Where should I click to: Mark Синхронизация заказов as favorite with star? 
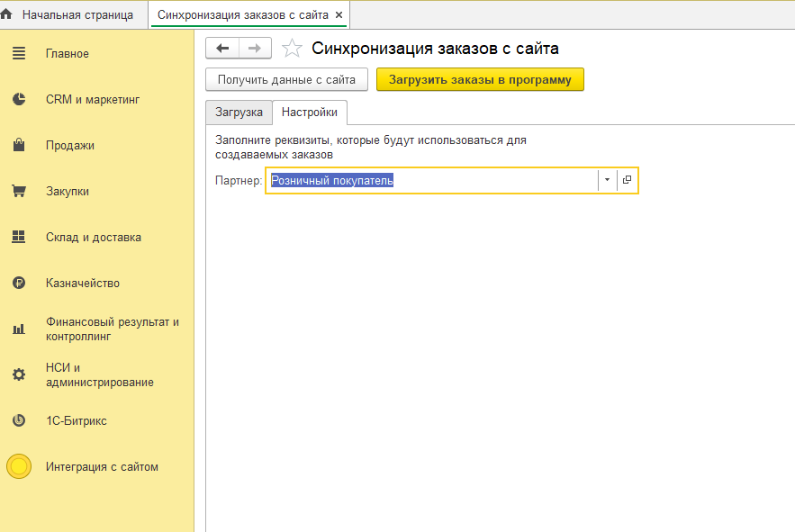pos(292,48)
